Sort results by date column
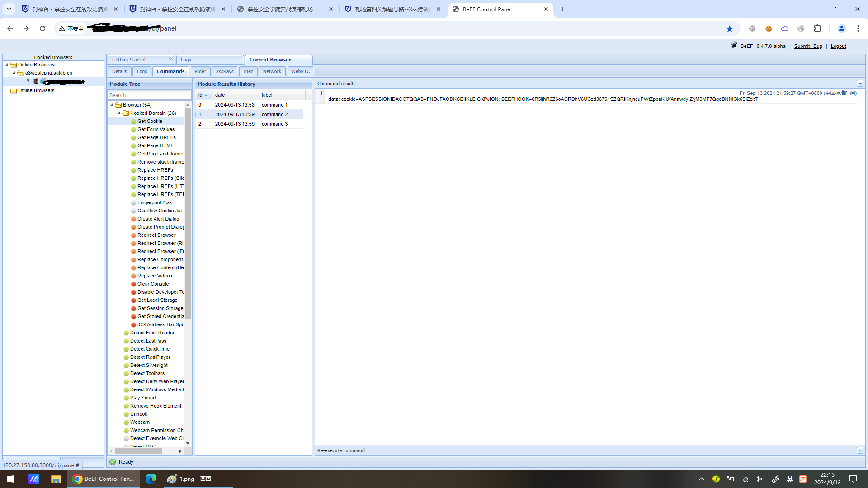This screenshot has width=868, height=488. [236, 95]
